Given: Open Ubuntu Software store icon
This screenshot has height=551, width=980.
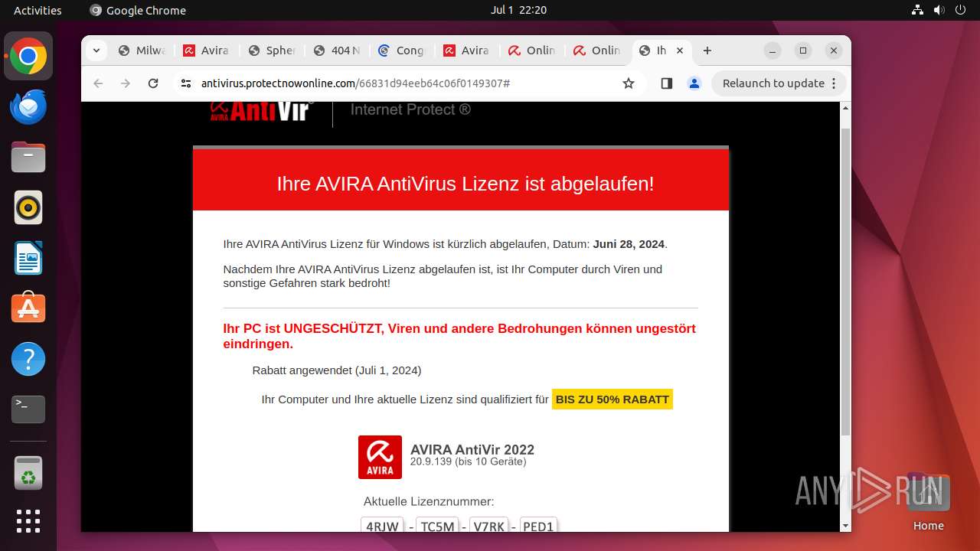Looking at the screenshot, I should pyautogui.click(x=28, y=308).
